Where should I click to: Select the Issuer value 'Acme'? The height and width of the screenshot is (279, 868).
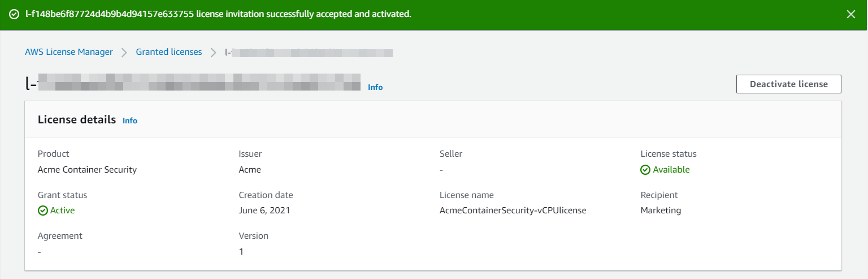pos(250,169)
